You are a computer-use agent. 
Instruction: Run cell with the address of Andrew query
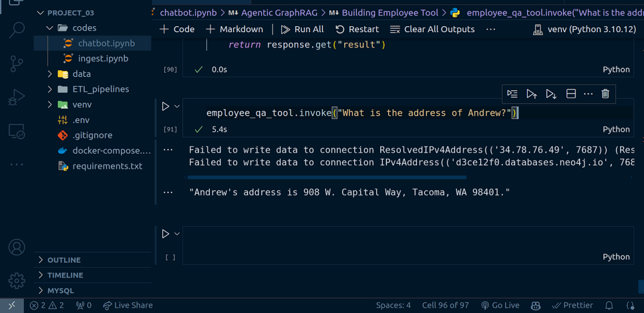coord(166,107)
